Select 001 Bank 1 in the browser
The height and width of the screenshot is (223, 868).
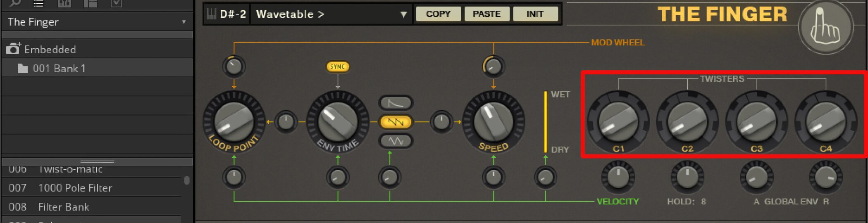coord(97,69)
